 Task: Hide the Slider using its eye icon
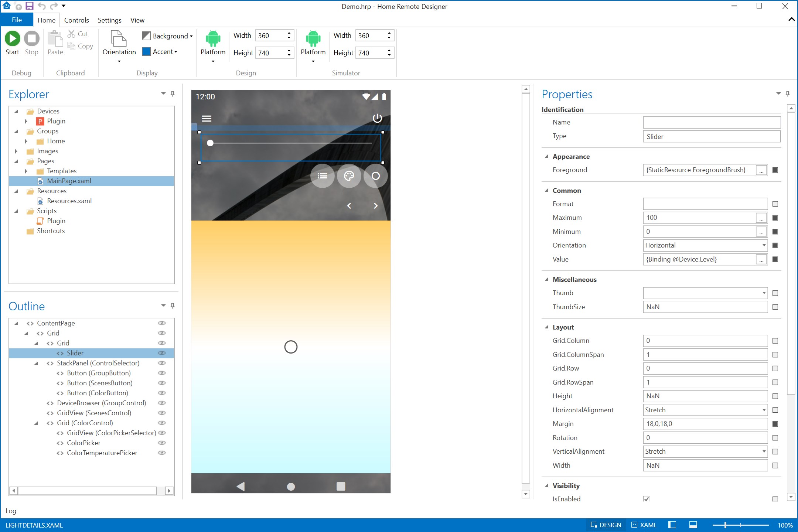coord(161,353)
